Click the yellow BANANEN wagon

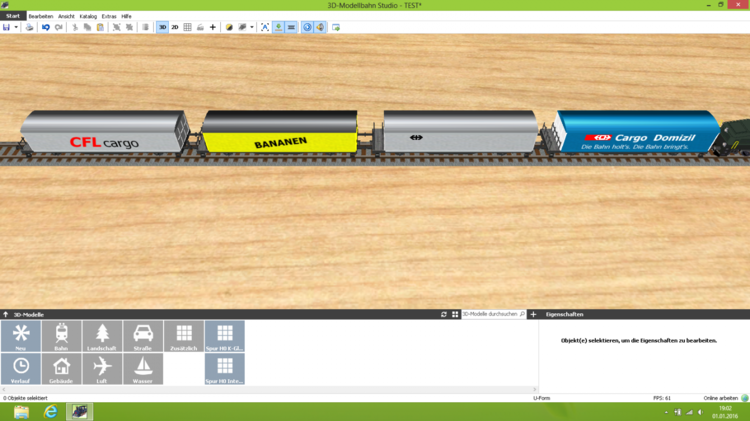point(280,133)
